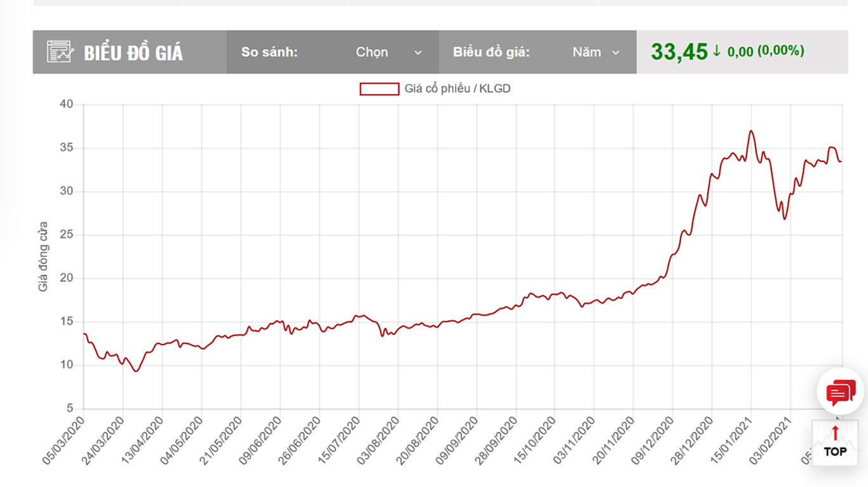Click the 30 value on the price axis
868x487 pixels.
point(67,192)
